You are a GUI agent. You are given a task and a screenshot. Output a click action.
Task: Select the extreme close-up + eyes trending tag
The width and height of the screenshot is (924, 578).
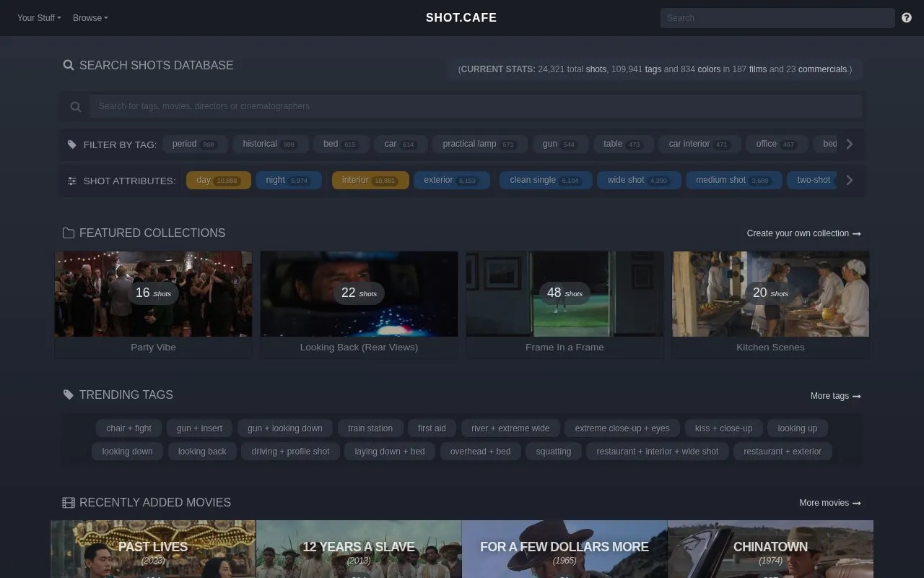point(622,428)
